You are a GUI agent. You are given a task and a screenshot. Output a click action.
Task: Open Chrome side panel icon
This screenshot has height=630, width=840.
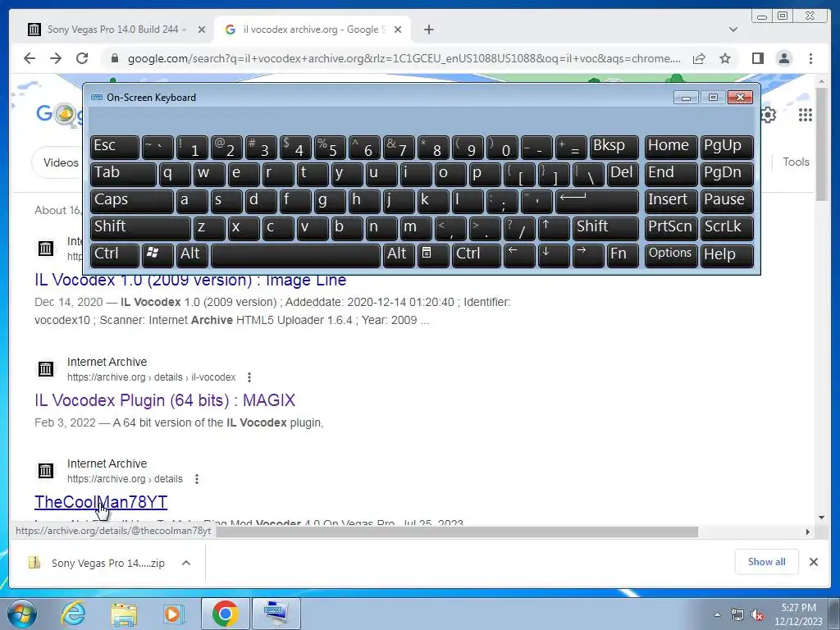pyautogui.click(x=757, y=58)
